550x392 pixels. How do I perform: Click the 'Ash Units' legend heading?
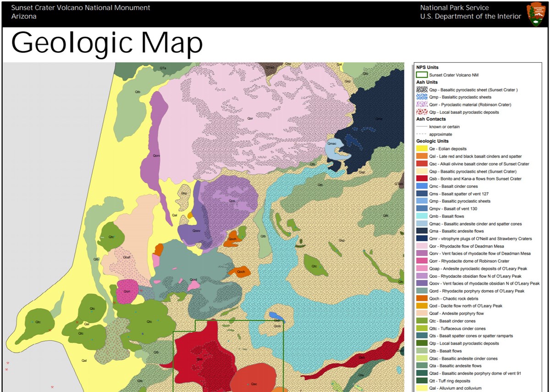pyautogui.click(x=427, y=83)
